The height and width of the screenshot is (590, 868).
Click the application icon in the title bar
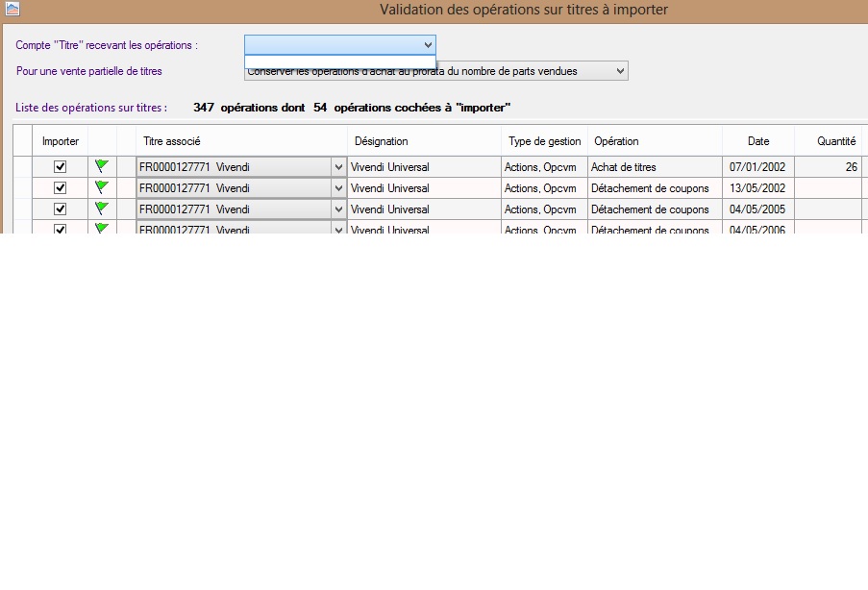pos(12,10)
